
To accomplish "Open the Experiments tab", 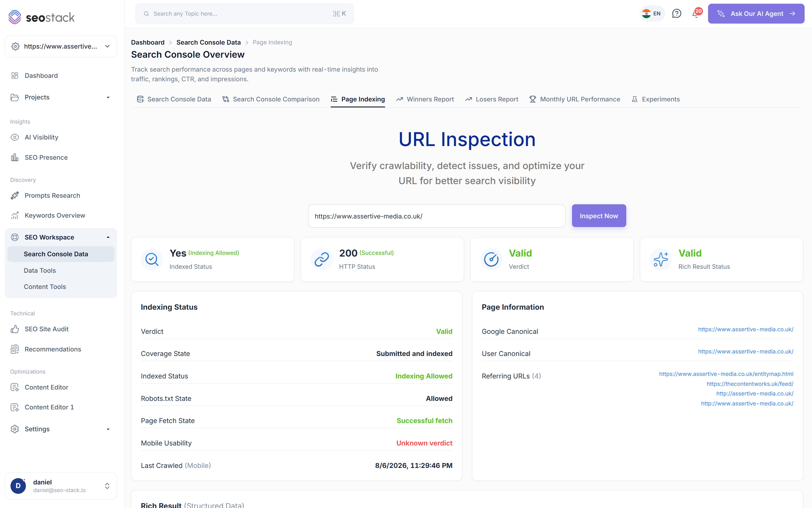I will pyautogui.click(x=656, y=99).
